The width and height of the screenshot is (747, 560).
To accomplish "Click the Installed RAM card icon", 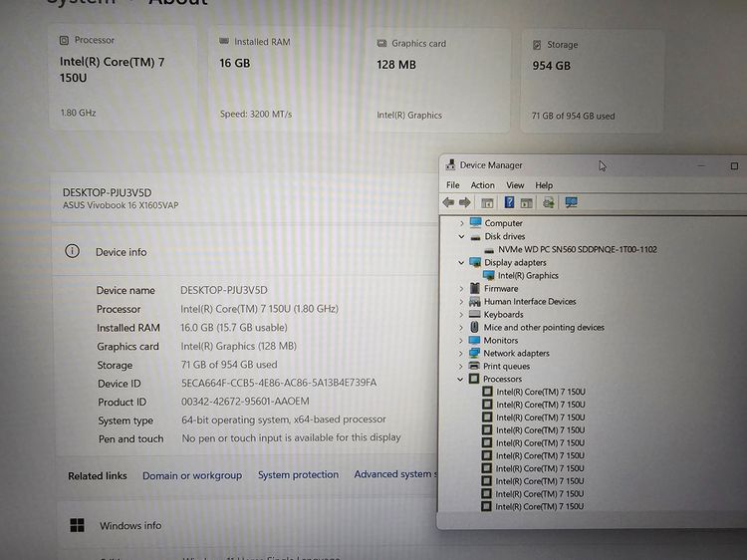I will click(x=224, y=41).
